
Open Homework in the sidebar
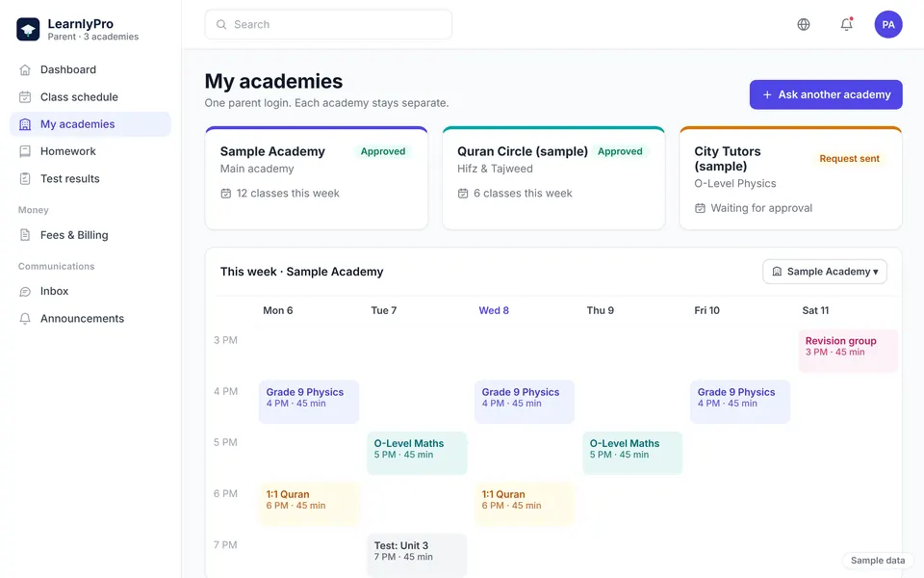coord(90,151)
